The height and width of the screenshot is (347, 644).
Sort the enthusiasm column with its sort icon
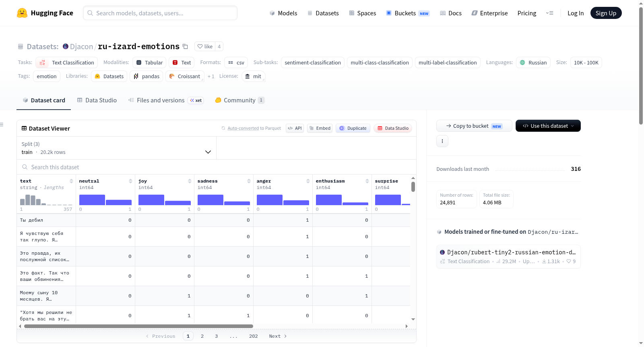coord(367,181)
